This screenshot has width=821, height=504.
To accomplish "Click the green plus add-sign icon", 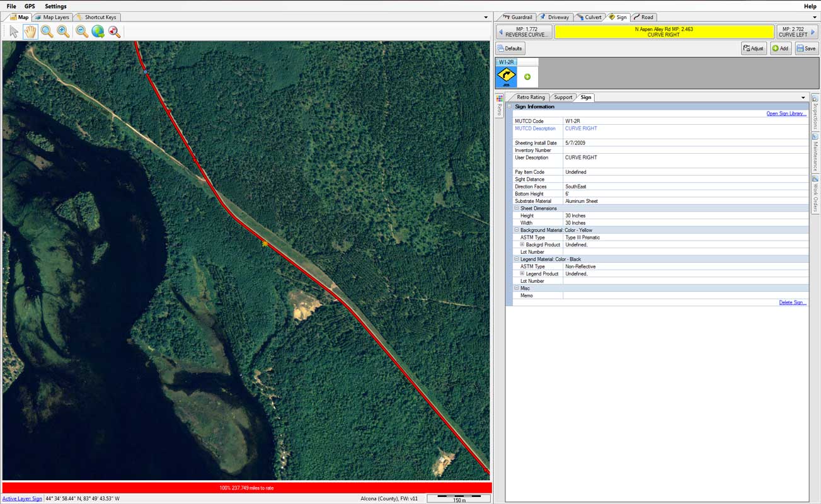I will pos(527,77).
